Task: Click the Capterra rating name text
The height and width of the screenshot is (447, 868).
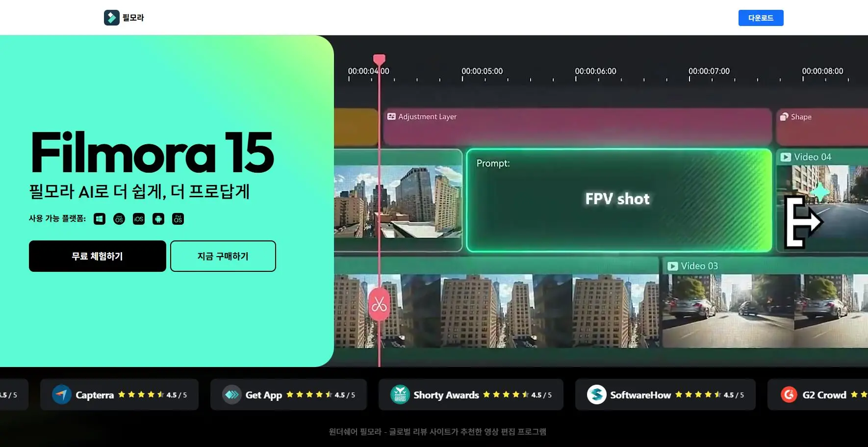Action: 95,395
